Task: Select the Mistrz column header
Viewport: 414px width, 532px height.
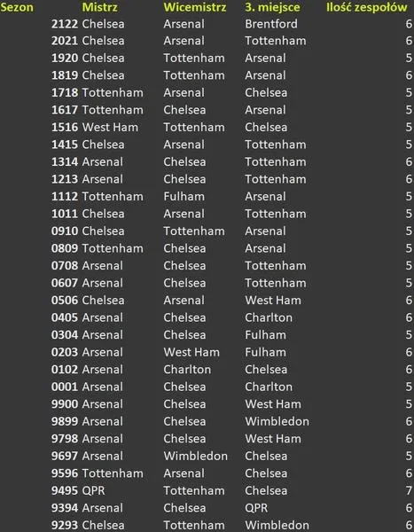Action: point(100,7)
